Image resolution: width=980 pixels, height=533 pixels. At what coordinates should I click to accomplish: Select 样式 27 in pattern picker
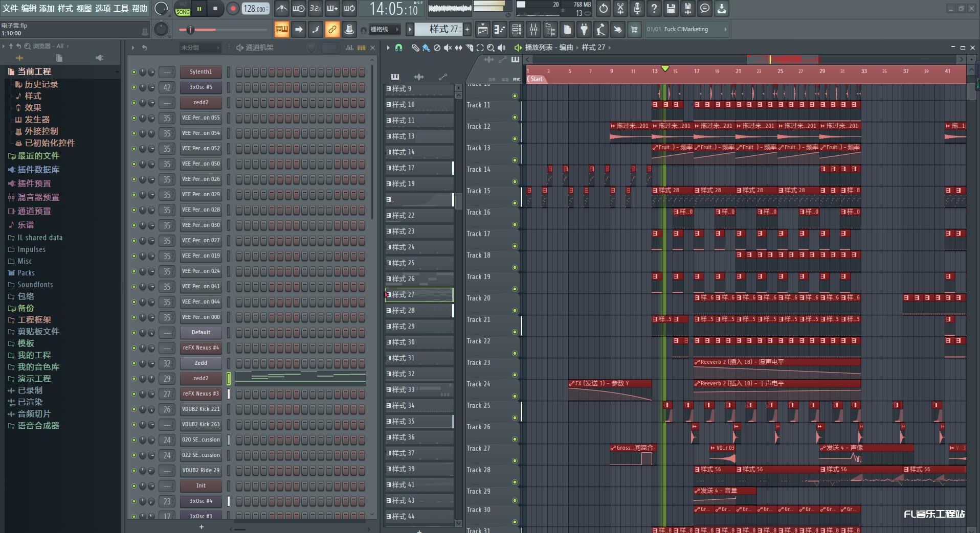(419, 295)
